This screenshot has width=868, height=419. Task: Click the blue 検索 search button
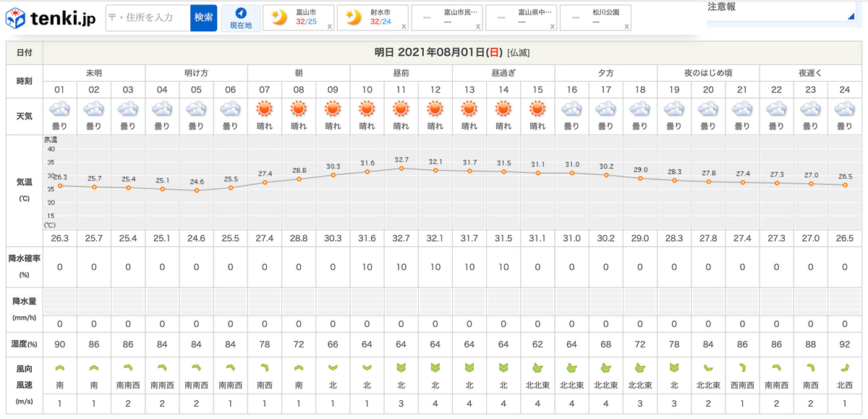point(204,17)
